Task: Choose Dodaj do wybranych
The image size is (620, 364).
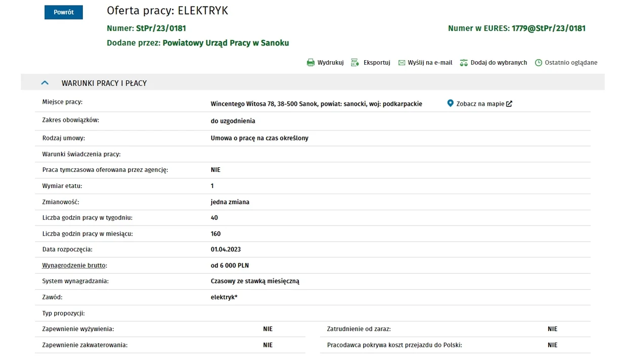Action: coord(499,63)
